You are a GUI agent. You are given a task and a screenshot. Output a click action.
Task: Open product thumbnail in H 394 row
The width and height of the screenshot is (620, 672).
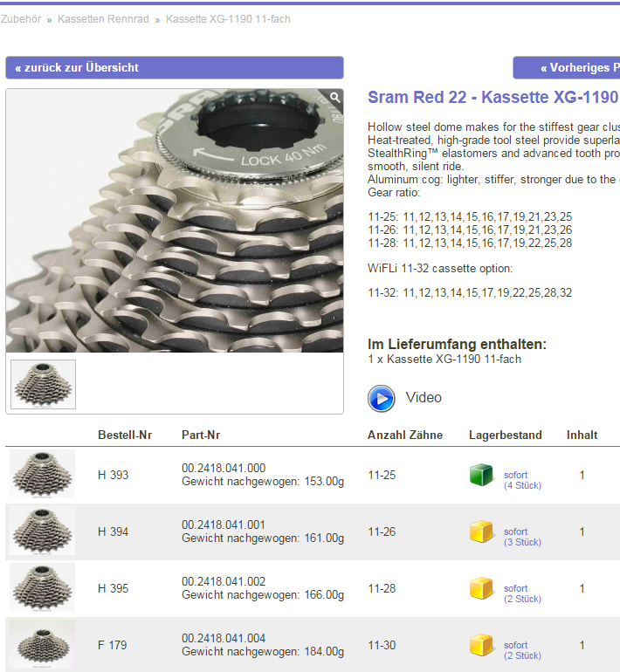[x=43, y=531]
